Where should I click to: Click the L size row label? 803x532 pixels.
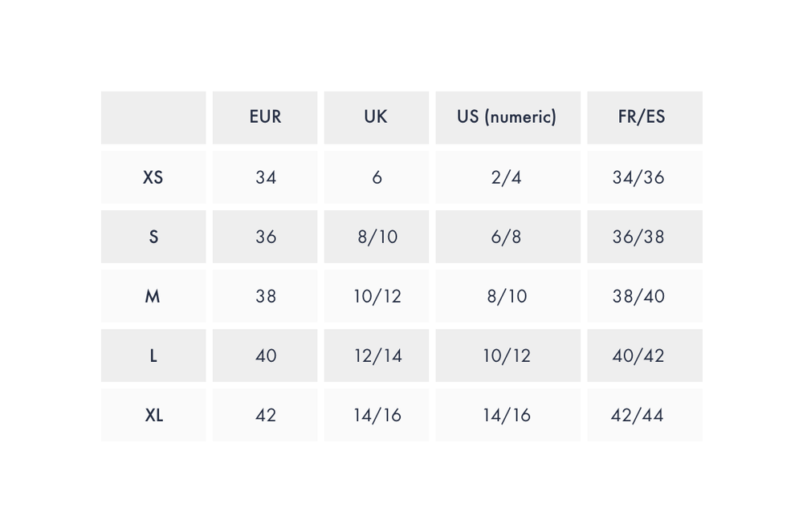153,355
